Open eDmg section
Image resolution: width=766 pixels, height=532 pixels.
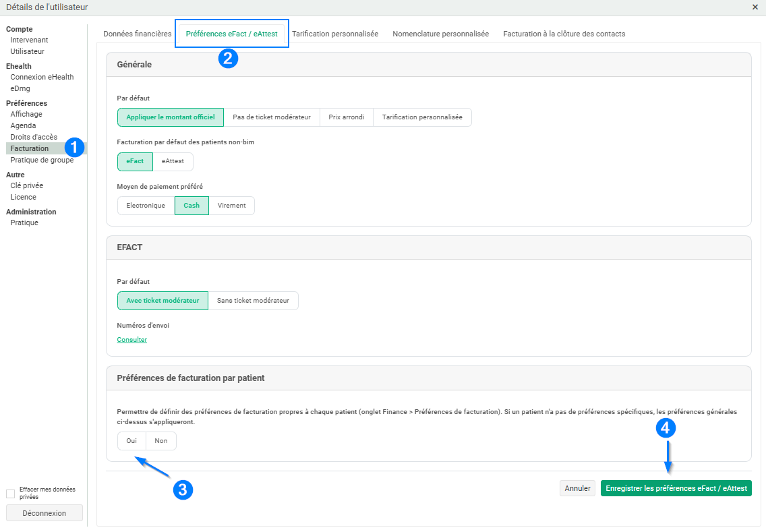click(x=20, y=88)
